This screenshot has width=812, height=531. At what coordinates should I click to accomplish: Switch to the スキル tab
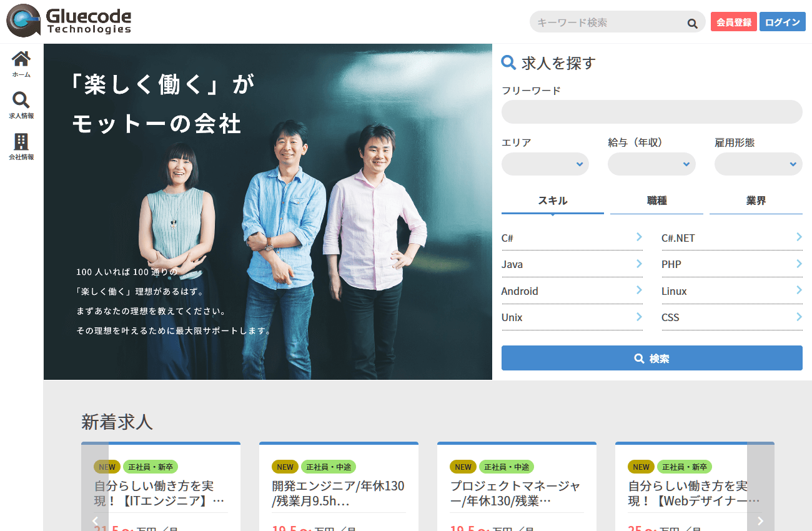pyautogui.click(x=553, y=201)
